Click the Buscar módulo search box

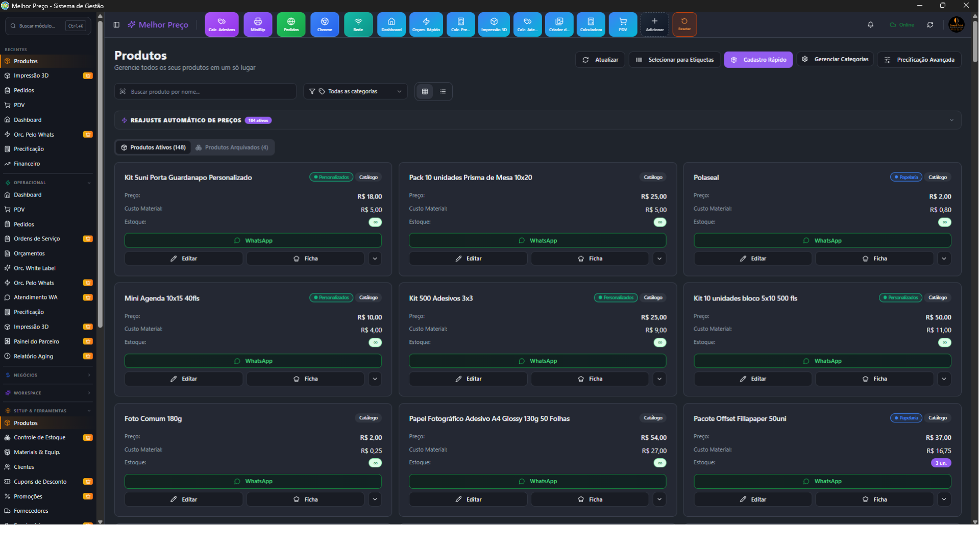48,26
